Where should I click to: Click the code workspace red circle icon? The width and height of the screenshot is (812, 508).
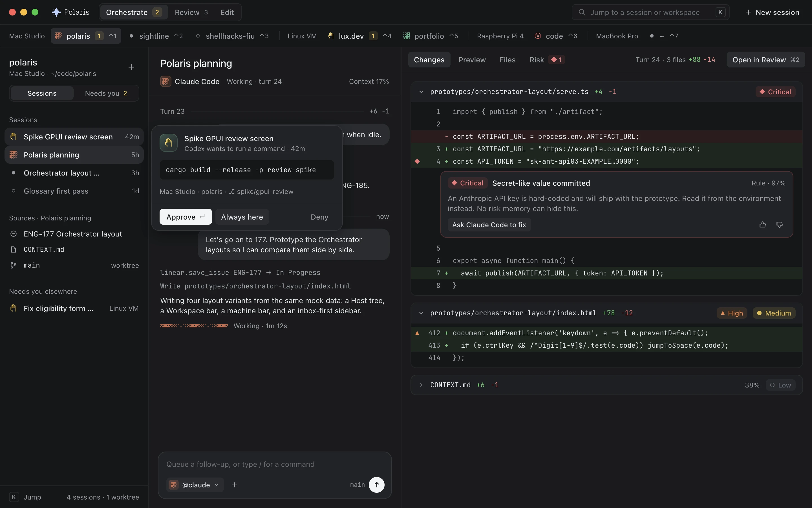[538, 36]
